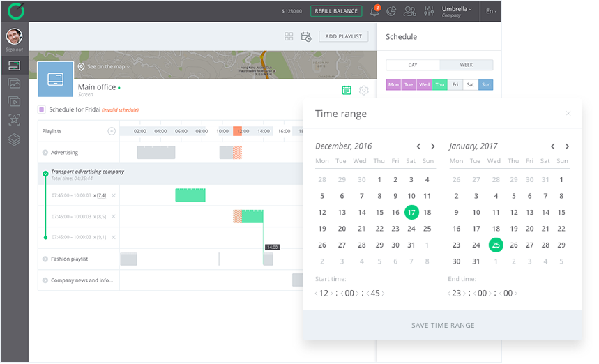Close the Time range dialog
Image resolution: width=599 pixels, height=364 pixels.
pos(568,113)
